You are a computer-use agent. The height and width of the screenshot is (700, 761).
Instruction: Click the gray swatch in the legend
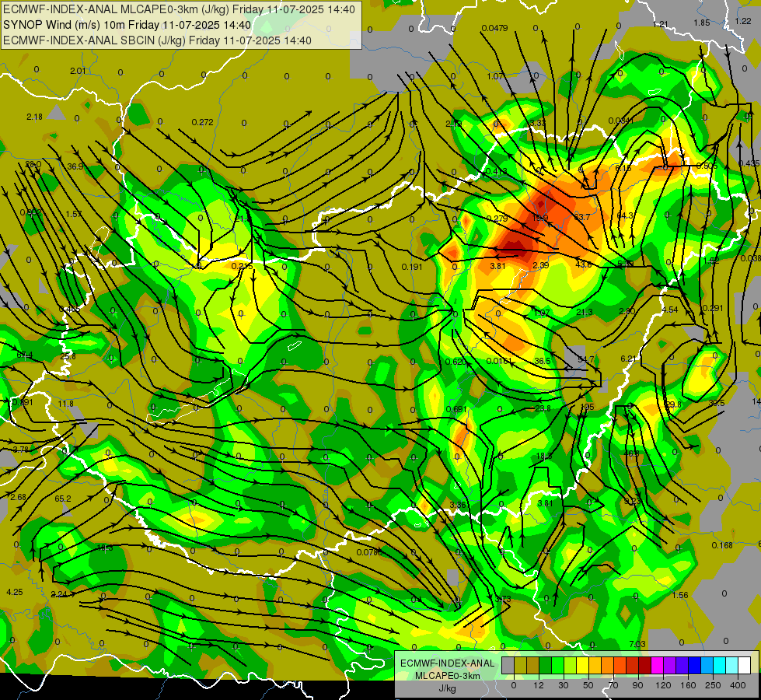click(508, 665)
